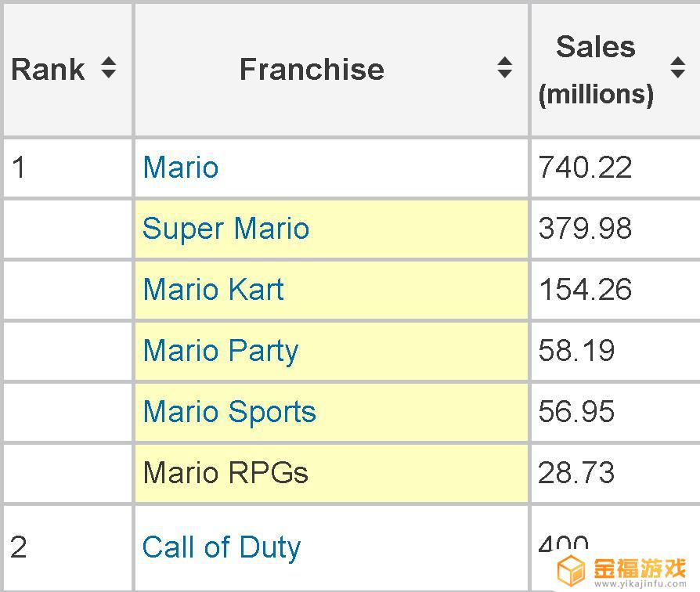
Task: Select the rank 2 cell
Action: 68,548
